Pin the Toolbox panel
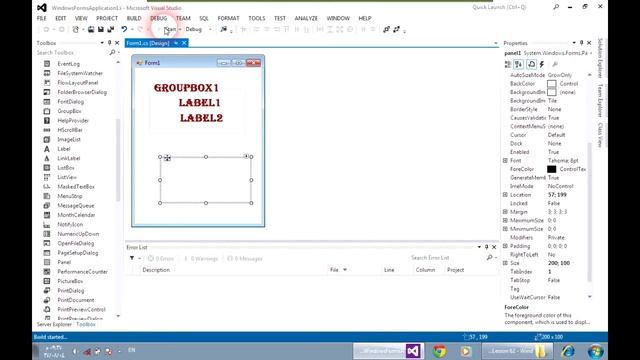640x360 pixels. point(109,43)
